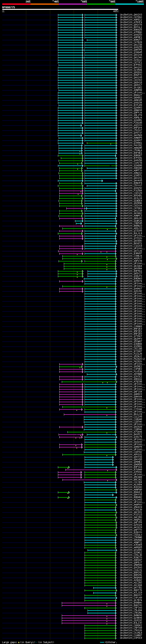This screenshot has width=146, height=644.
Task: Open hit UniRef100_Q9SXT5
Action: (131, 25)
